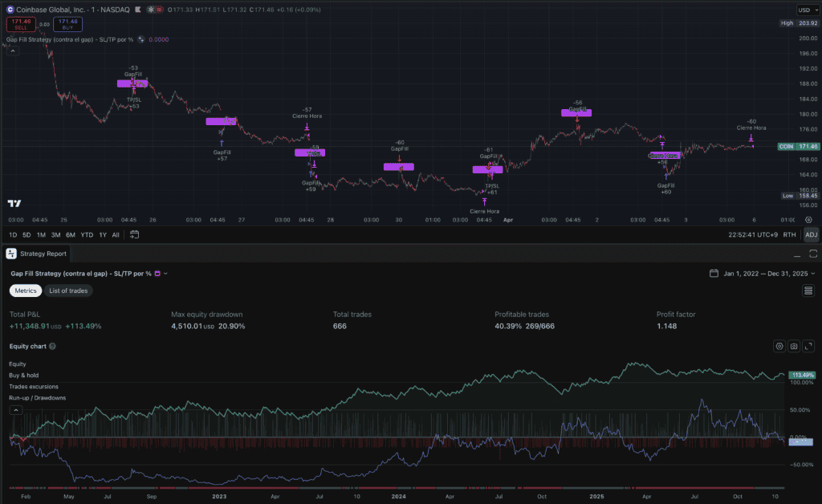This screenshot has width=822, height=504.
Task: Toggle Trades excursions series
Action: (34, 387)
